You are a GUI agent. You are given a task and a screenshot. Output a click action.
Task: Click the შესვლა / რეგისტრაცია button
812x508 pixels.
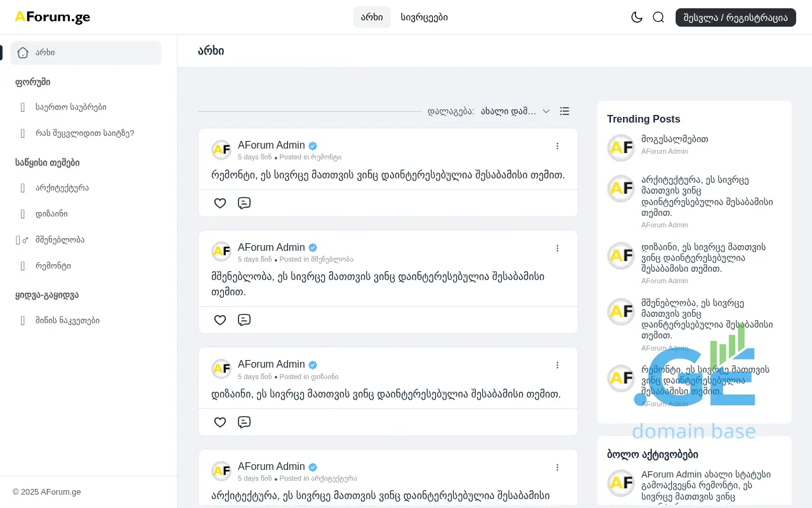[735, 17]
